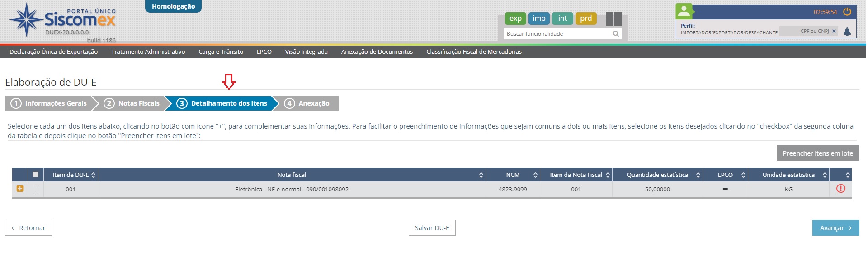The image size is (868, 255).
Task: Open the int module shortcut
Action: (562, 19)
